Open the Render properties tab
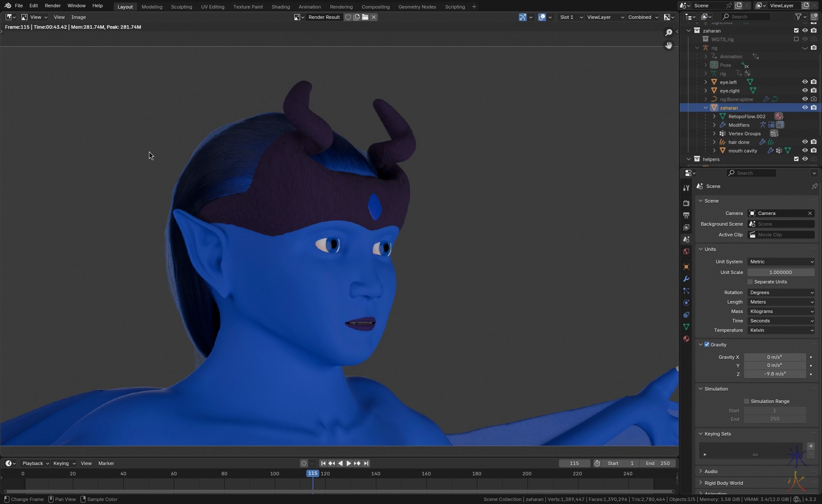The height and width of the screenshot is (504, 822). (x=686, y=203)
